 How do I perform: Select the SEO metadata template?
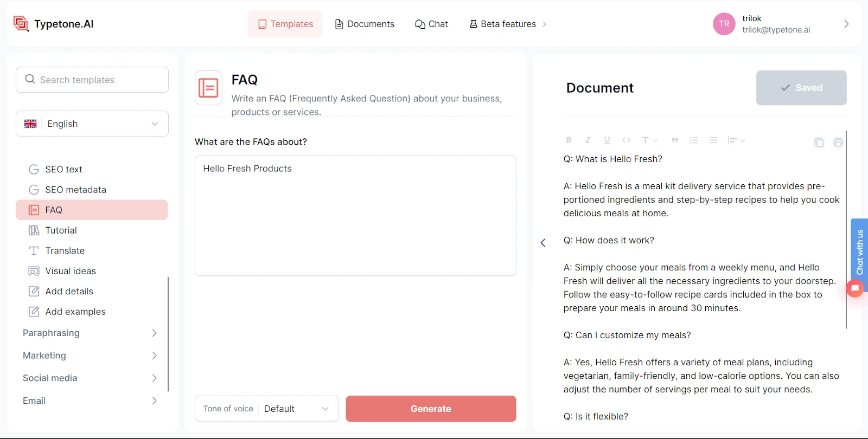point(92,190)
